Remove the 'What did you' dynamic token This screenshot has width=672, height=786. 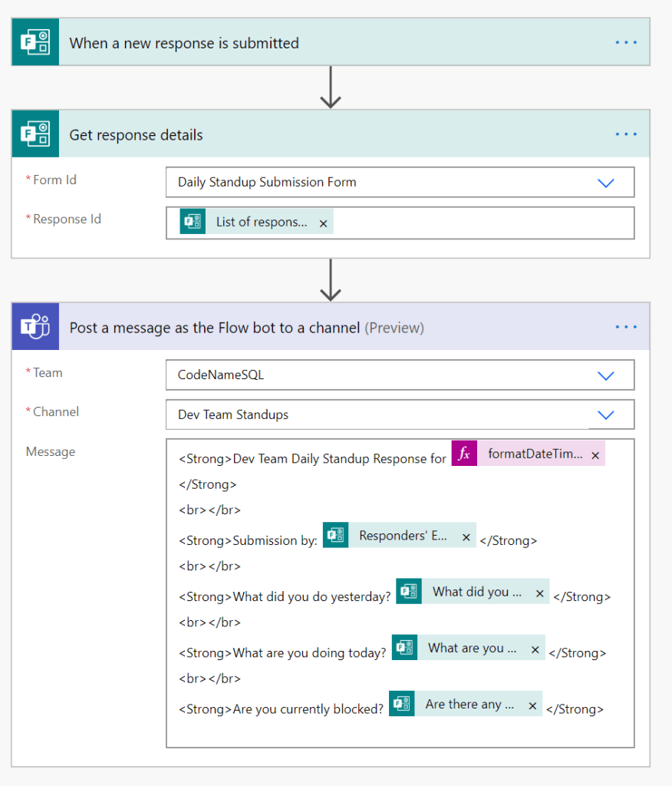pyautogui.click(x=539, y=593)
